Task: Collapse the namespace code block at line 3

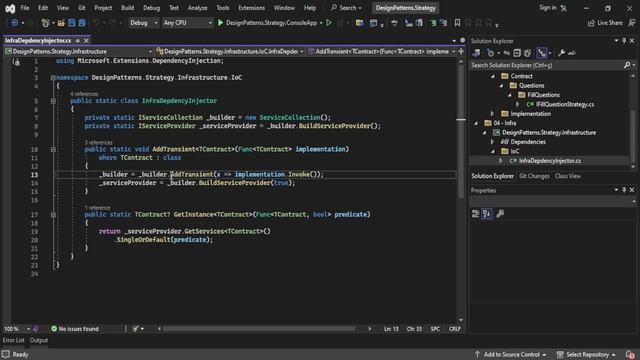Action: (53, 78)
